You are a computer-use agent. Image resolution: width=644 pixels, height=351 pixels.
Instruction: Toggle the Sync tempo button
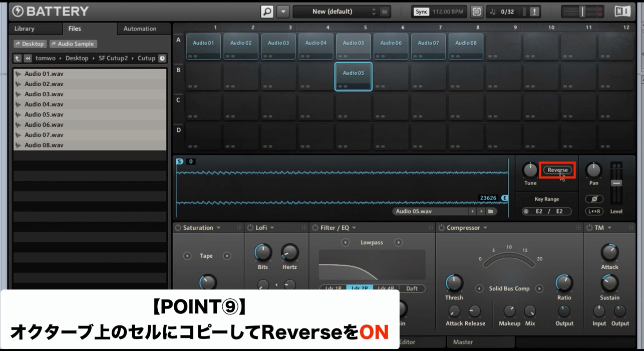pyautogui.click(x=422, y=11)
